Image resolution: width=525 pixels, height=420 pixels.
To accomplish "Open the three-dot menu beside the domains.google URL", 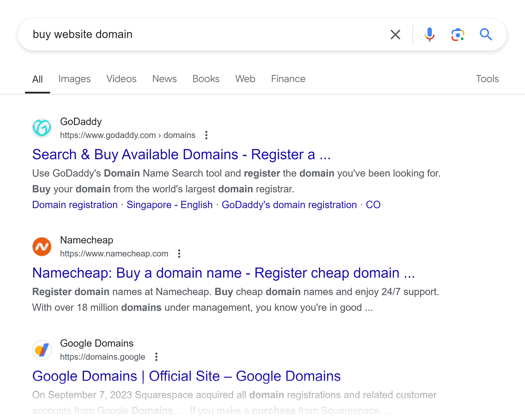I will 156,357.
